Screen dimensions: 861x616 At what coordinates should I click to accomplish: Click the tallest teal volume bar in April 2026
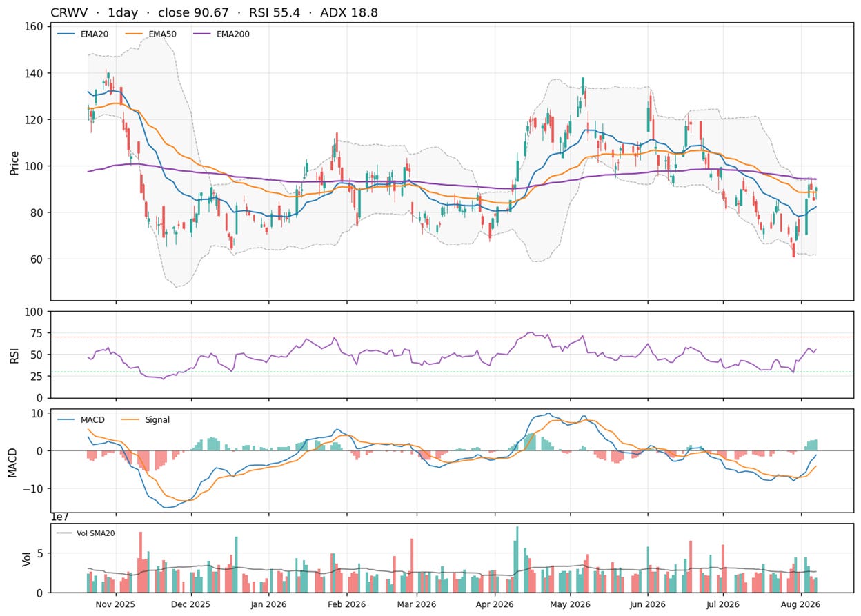tap(517, 559)
